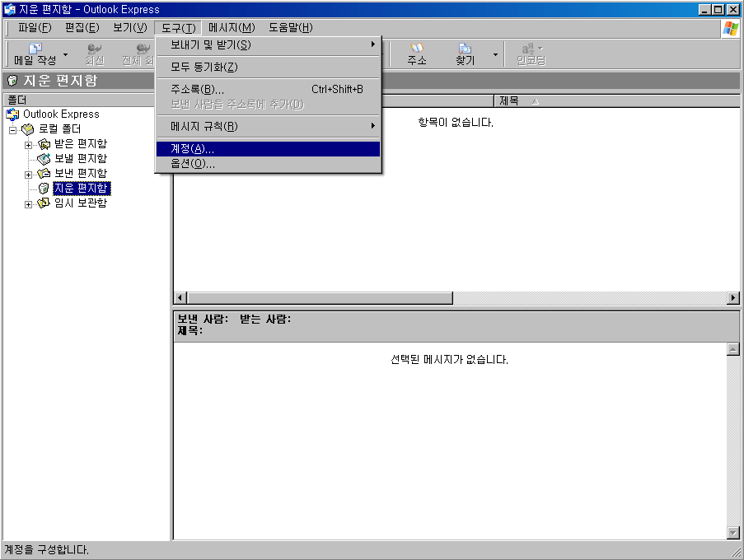Click the message list horizontal scrollbar thumb
This screenshot has width=744, height=560.
pyautogui.click(x=320, y=298)
